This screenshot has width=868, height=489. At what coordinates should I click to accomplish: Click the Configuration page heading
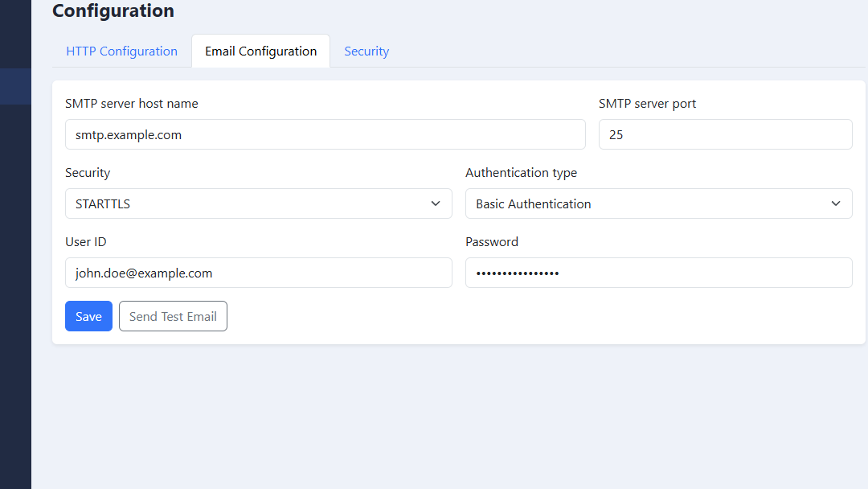pos(113,10)
